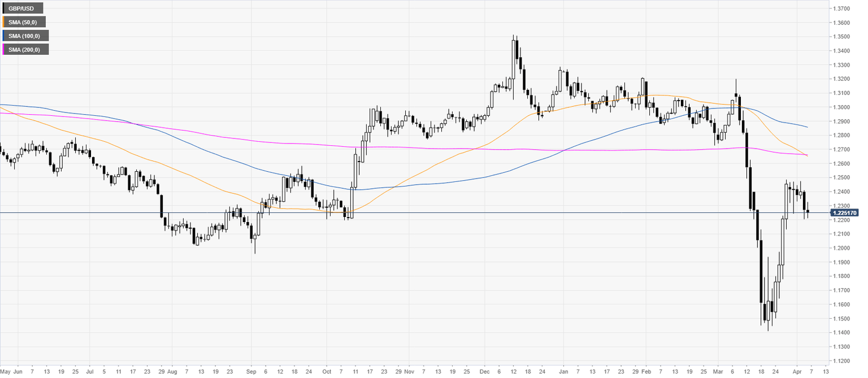Click the 1.2400 price axis label
Viewport: 868px width, 378px height.
point(840,192)
